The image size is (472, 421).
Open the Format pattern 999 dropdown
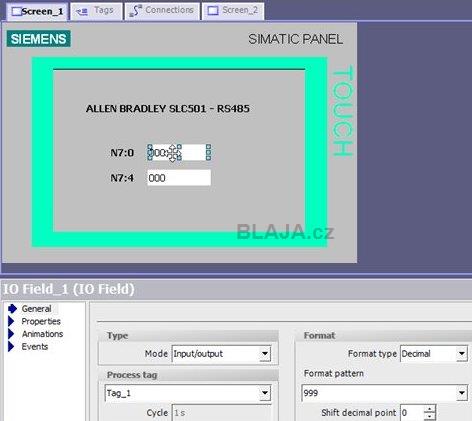[462, 393]
